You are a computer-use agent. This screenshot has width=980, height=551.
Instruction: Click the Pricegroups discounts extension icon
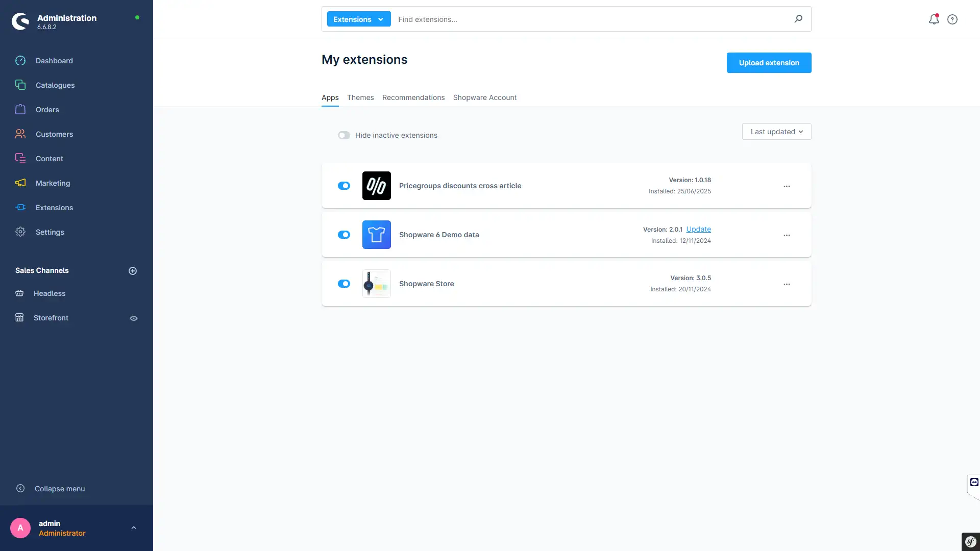click(x=377, y=186)
